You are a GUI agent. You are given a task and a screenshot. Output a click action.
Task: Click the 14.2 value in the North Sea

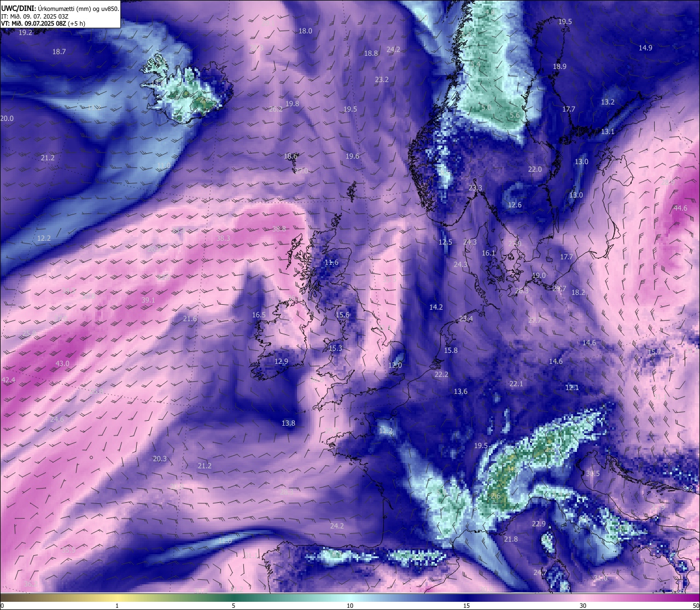[x=436, y=307]
